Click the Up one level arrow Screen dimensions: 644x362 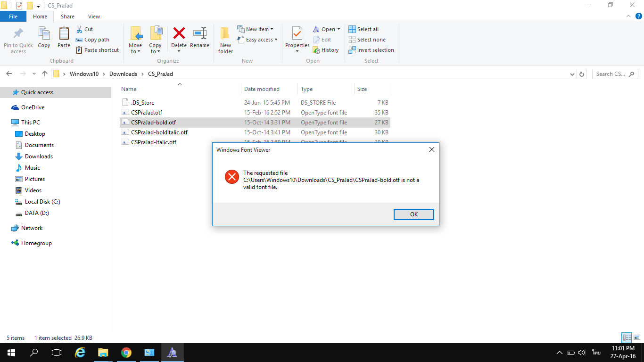coord(45,74)
